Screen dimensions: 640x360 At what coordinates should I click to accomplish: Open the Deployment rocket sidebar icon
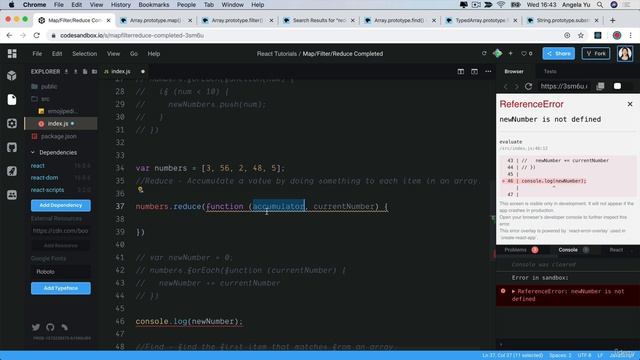click(x=12, y=171)
